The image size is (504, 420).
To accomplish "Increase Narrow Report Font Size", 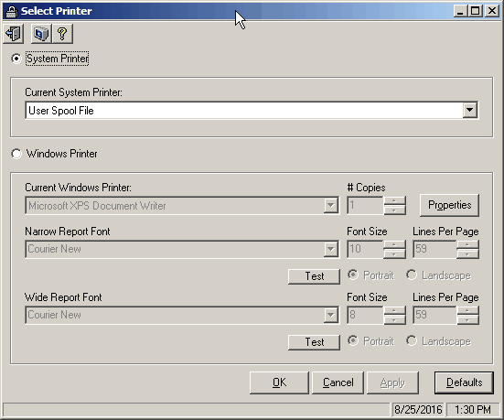I will point(395,244).
